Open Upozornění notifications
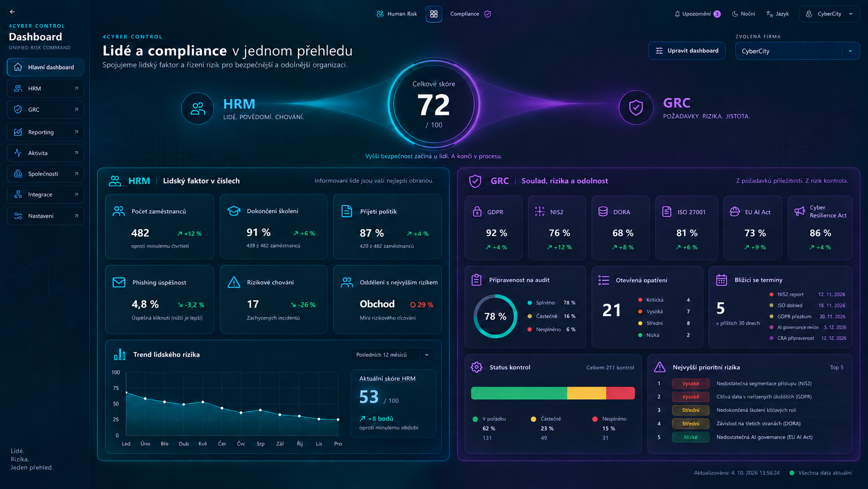This screenshot has width=868, height=489. pyautogui.click(x=697, y=14)
